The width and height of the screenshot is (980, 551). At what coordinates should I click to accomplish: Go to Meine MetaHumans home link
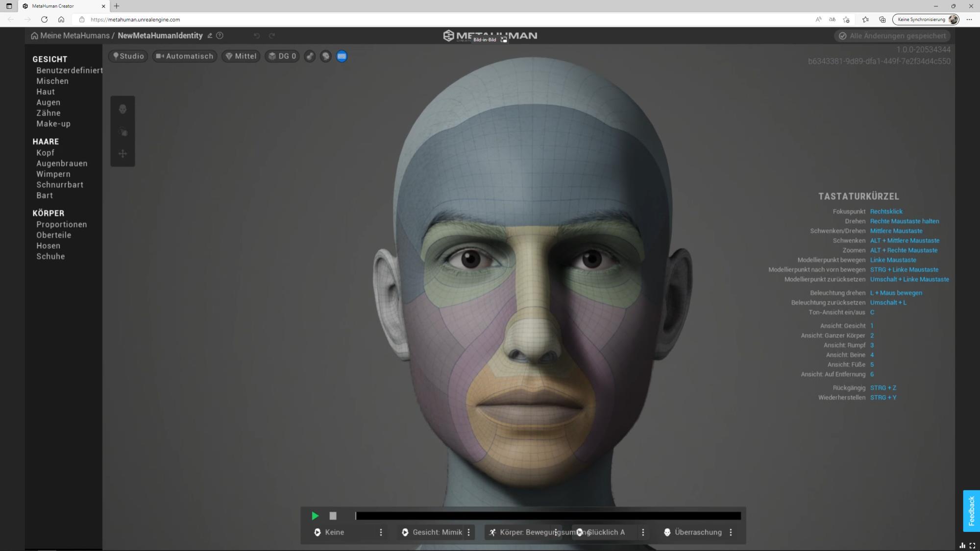click(70, 36)
